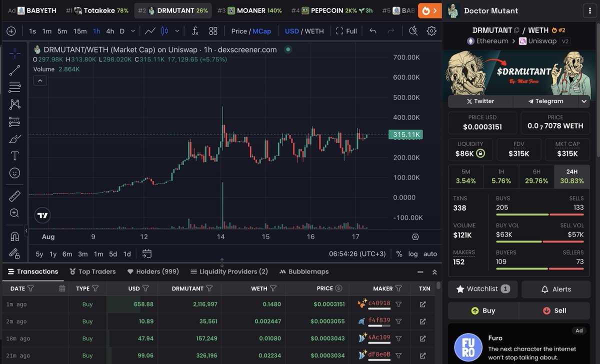Set the chart range to 3m

82,254
